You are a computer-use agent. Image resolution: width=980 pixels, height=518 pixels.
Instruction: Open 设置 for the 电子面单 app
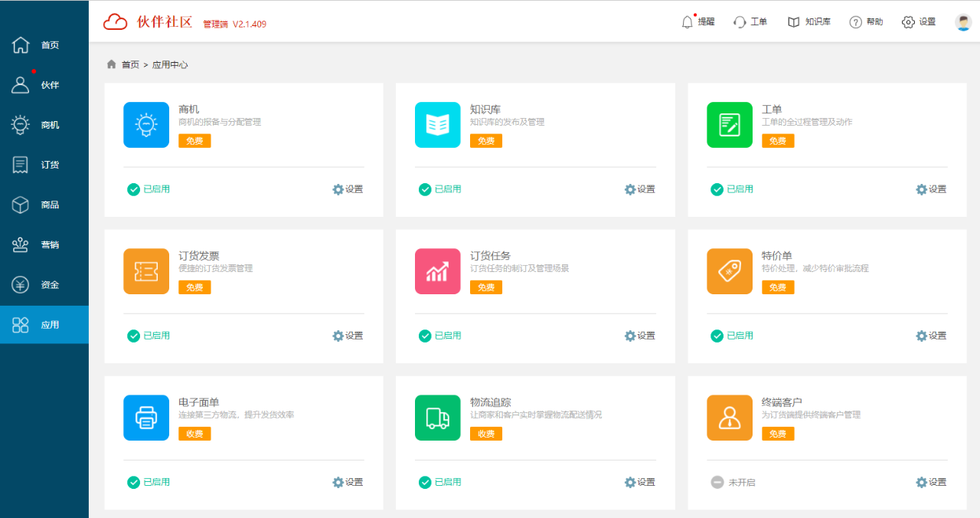click(348, 482)
